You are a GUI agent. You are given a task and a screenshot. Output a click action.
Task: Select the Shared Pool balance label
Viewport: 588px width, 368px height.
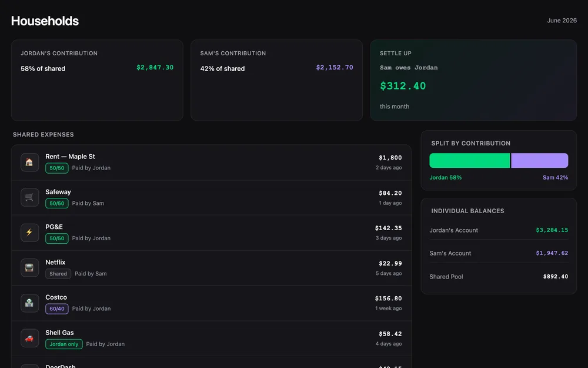point(446,277)
